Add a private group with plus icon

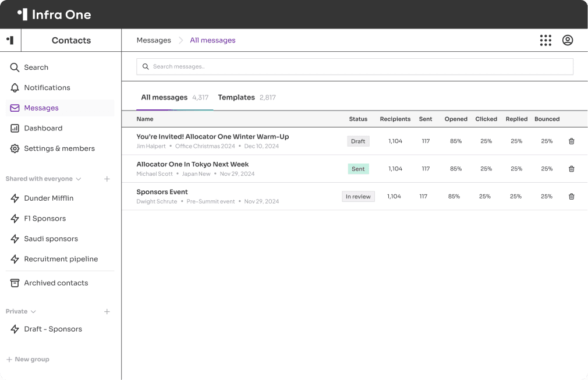(x=107, y=311)
